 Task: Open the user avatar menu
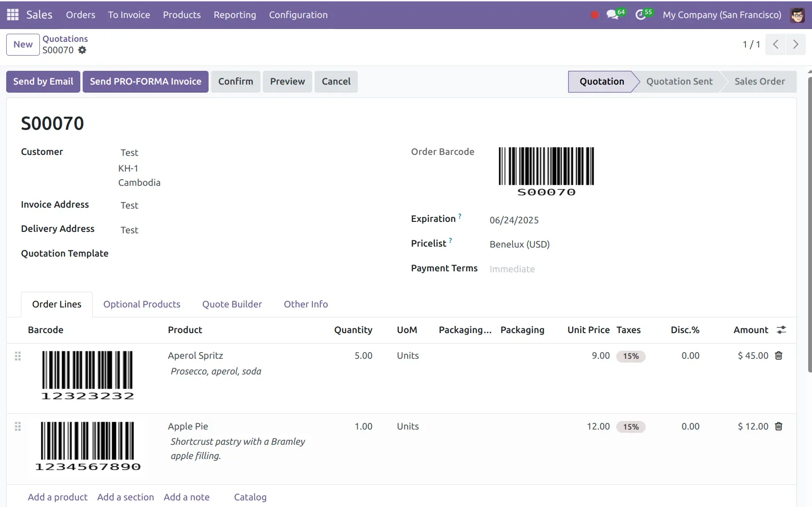[x=797, y=15]
